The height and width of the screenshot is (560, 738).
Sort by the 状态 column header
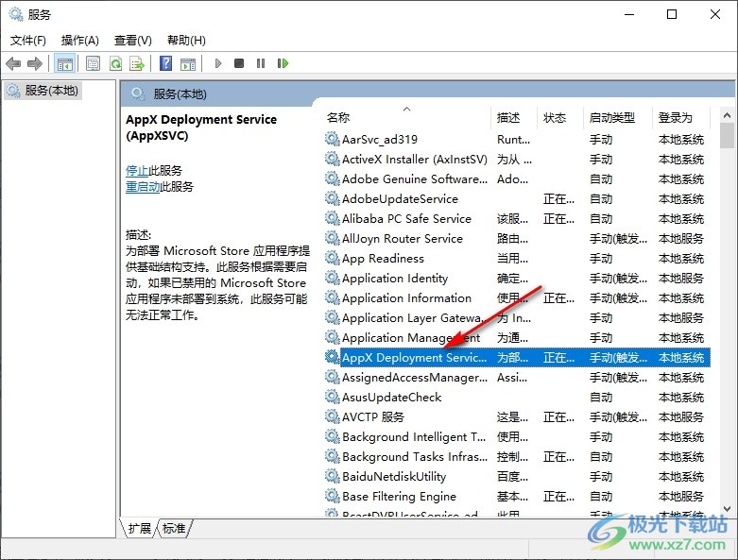[x=560, y=117]
